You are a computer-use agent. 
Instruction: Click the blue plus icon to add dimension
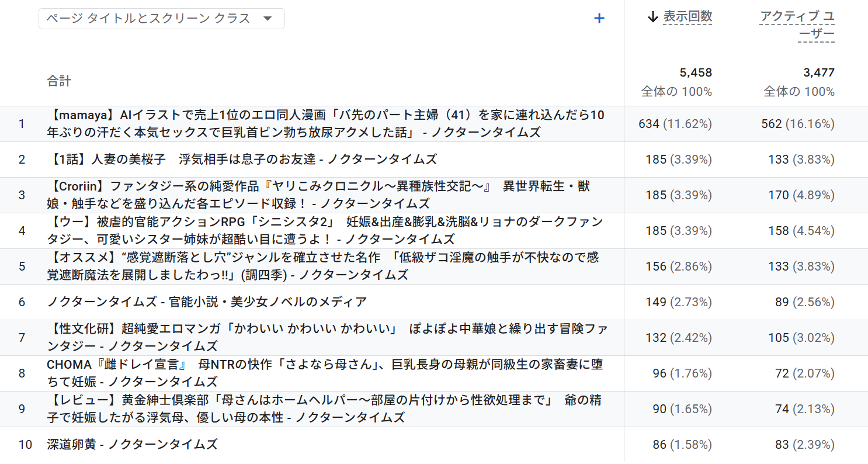coord(599,19)
